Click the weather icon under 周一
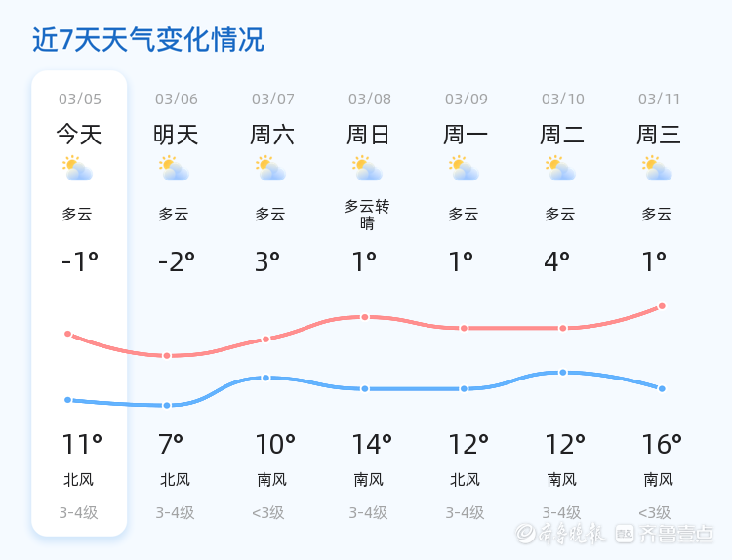The height and width of the screenshot is (560, 732). tap(465, 169)
